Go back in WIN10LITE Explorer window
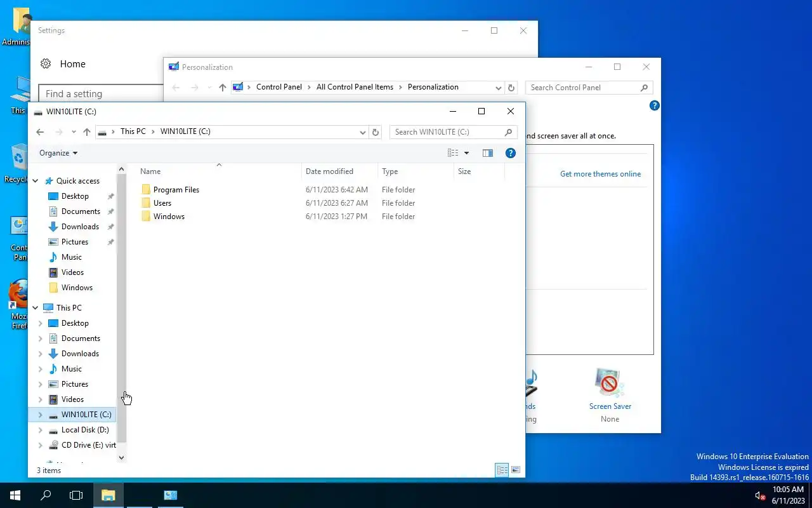Image resolution: width=812 pixels, height=508 pixels. click(x=40, y=132)
